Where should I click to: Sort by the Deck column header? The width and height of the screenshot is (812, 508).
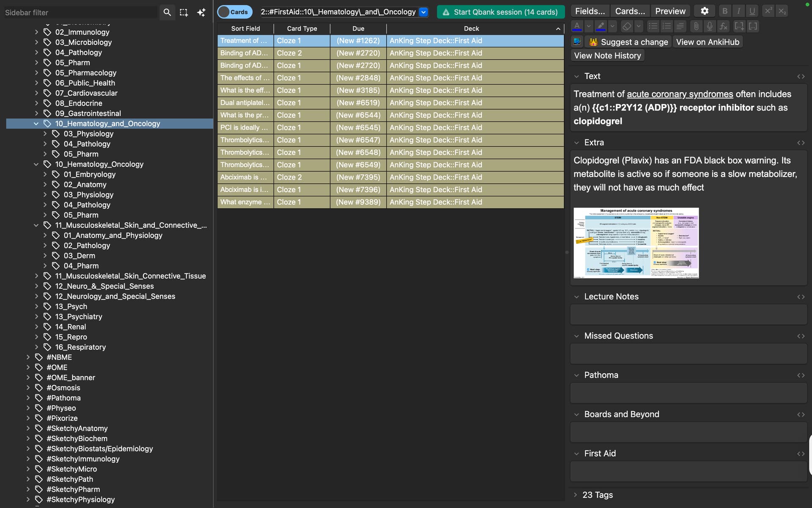(x=475, y=28)
